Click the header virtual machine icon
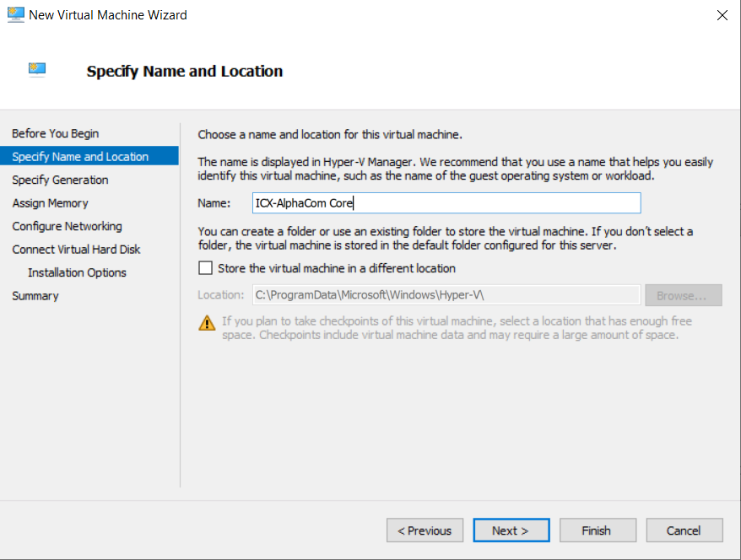Viewport: 741px width, 560px height. tap(36, 69)
